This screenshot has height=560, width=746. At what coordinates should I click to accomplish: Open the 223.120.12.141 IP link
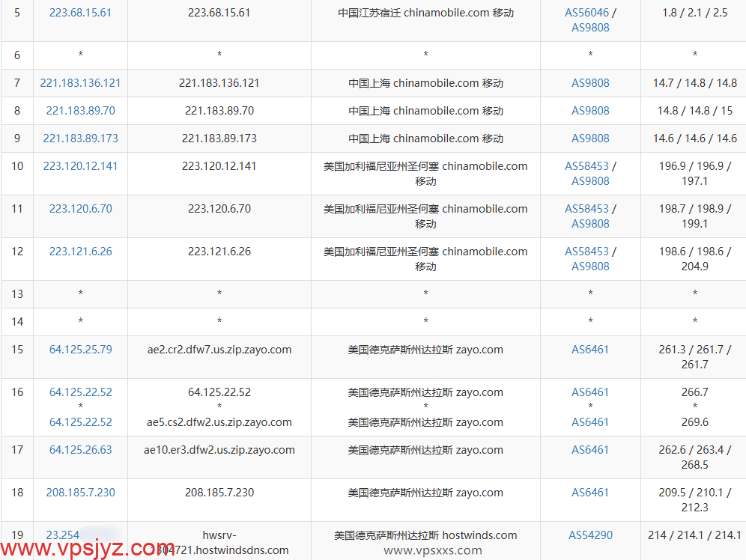80,165
